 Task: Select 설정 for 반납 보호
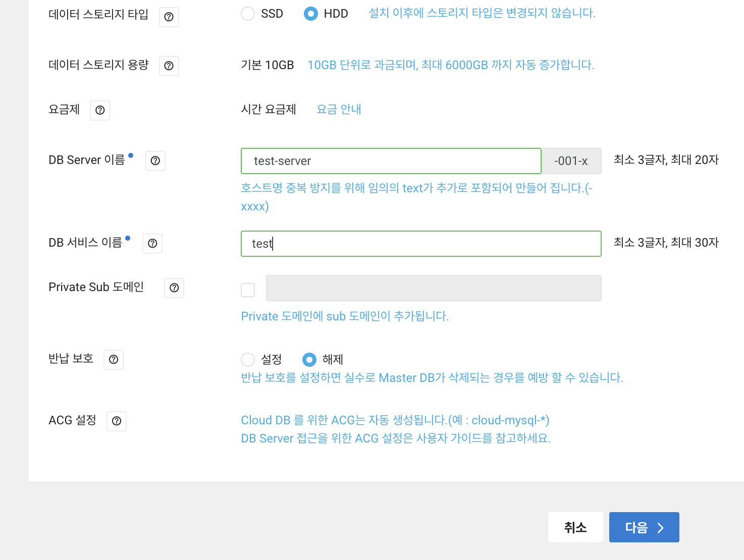248,359
